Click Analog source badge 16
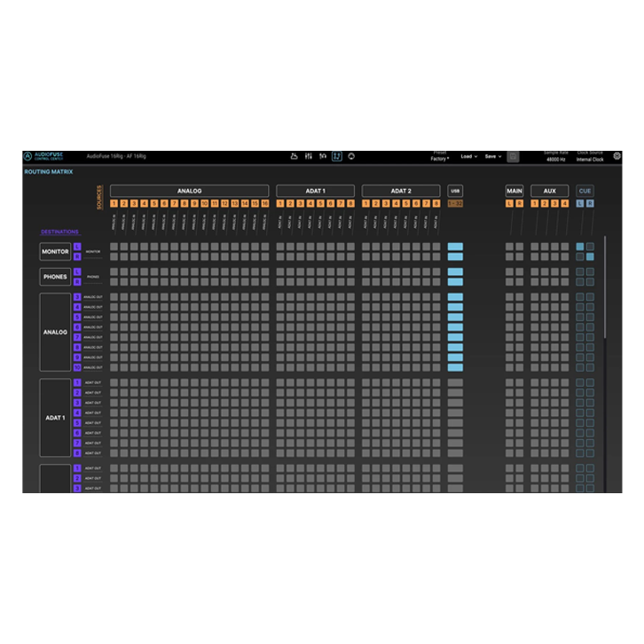Viewport: 644px width, 644px height. pos(265,203)
